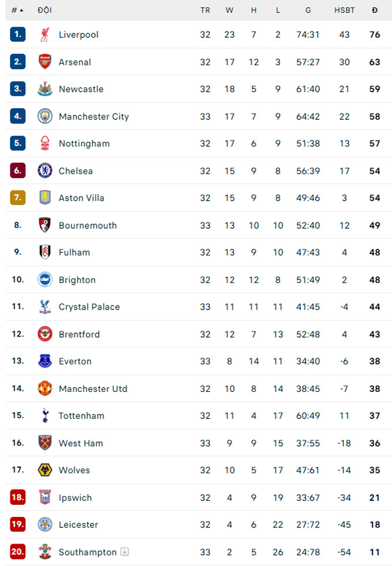Click the Manchester City crest icon
Viewport: 392px width, 566px height.
[45, 116]
